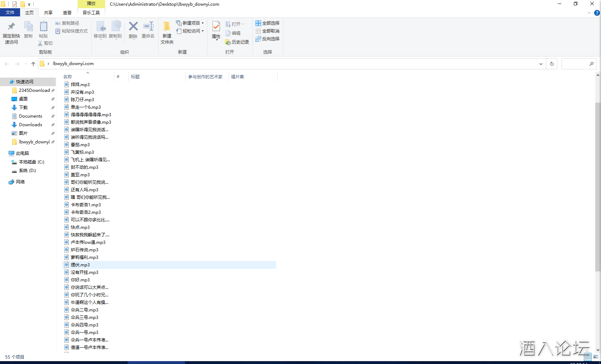Open 下载 in the navigation pane
This screenshot has width=601, height=364.
coord(23,108)
